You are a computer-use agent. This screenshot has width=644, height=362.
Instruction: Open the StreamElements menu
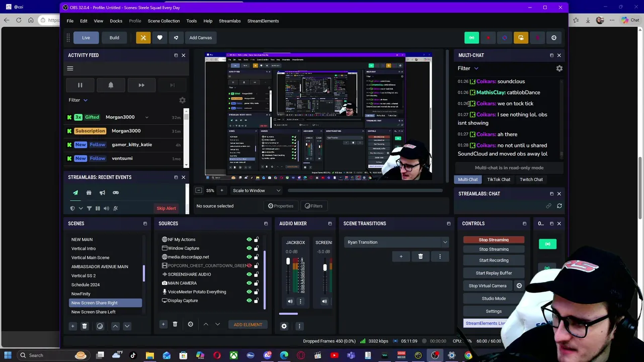pyautogui.click(x=263, y=21)
